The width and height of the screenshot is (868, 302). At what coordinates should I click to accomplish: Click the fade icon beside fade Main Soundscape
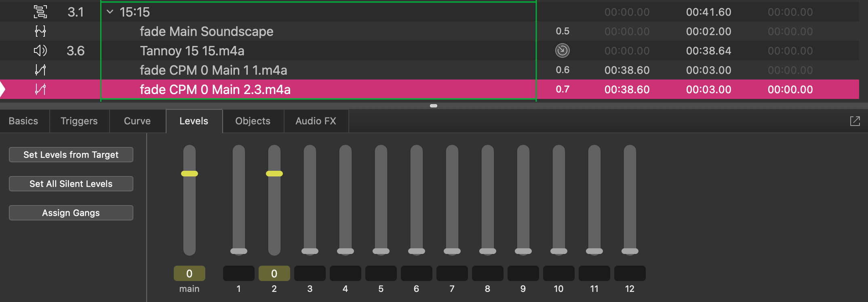pyautogui.click(x=40, y=31)
